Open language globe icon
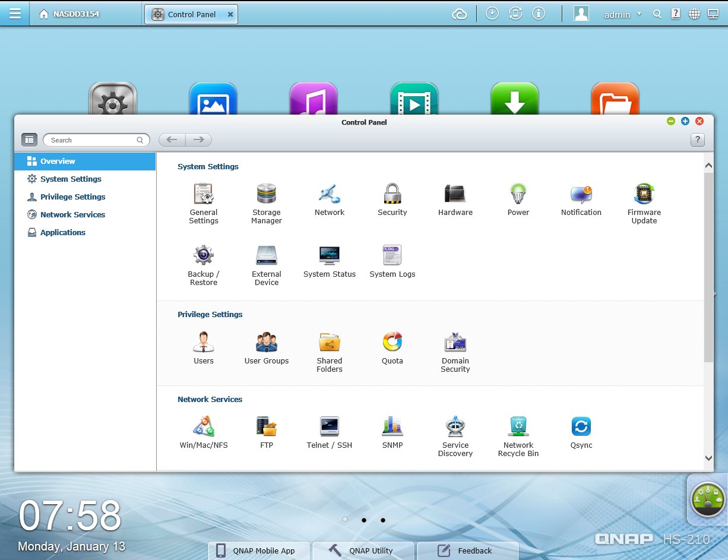728x560 pixels. tap(694, 14)
